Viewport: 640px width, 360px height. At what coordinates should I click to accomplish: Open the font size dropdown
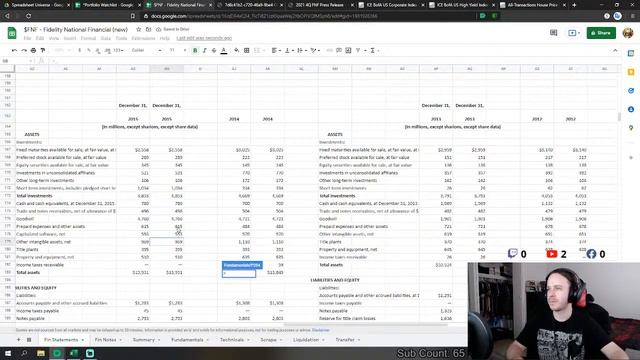178,50
